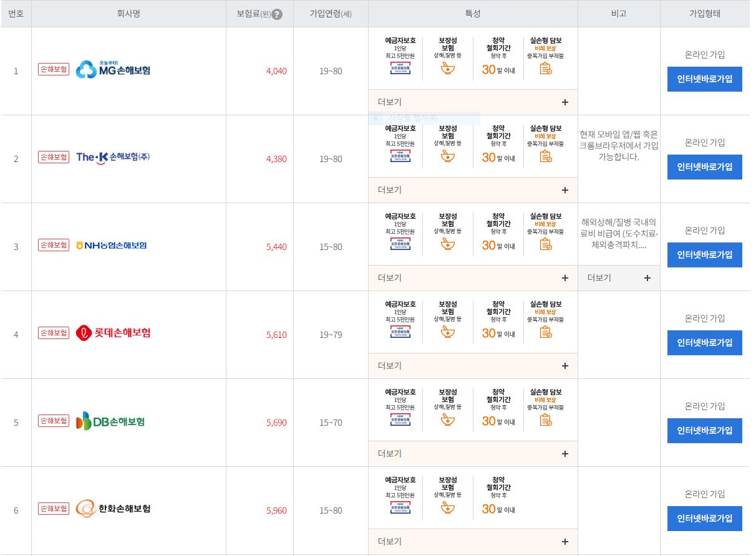Viewport: 756px width, 556px height.
Task: Click KDIC deposit protection badge in The-K row
Action: pyautogui.click(x=400, y=156)
